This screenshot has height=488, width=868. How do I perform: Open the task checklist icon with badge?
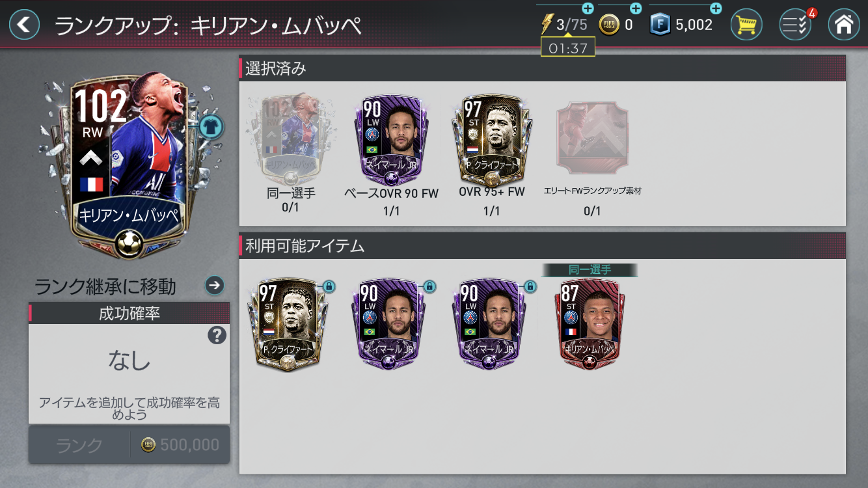coord(795,25)
